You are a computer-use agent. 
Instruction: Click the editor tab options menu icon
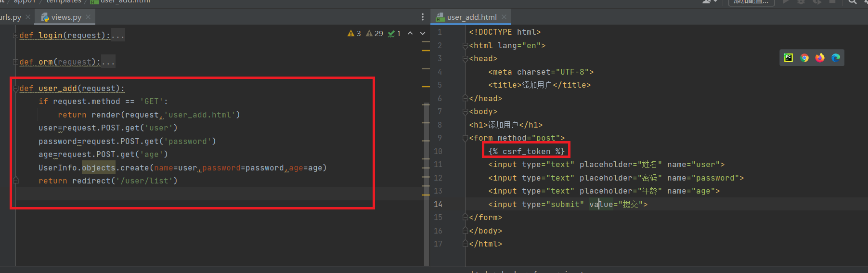click(x=423, y=17)
